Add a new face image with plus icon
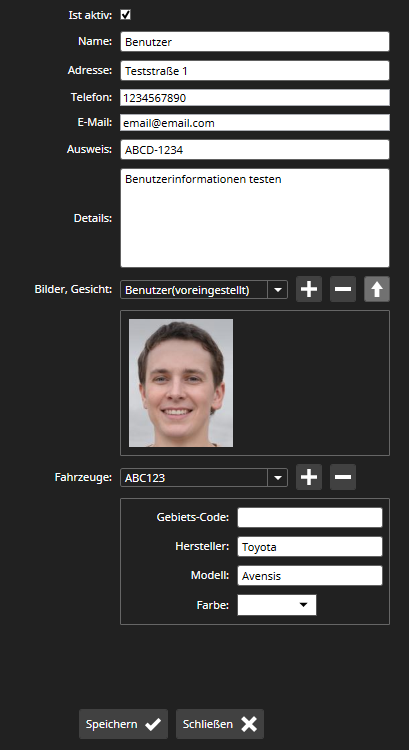This screenshot has width=409, height=750. [309, 289]
